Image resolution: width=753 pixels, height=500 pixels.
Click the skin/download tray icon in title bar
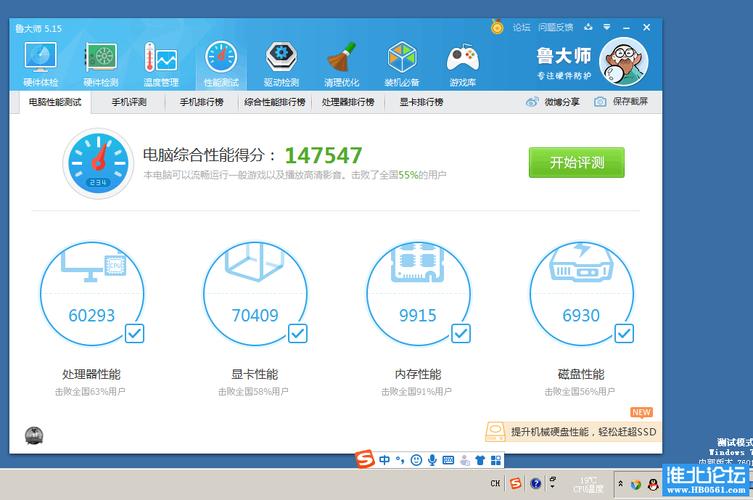588,27
